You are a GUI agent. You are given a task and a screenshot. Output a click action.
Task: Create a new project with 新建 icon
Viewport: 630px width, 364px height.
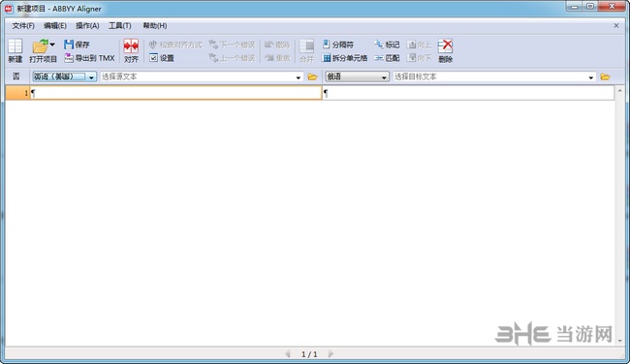tap(15, 50)
